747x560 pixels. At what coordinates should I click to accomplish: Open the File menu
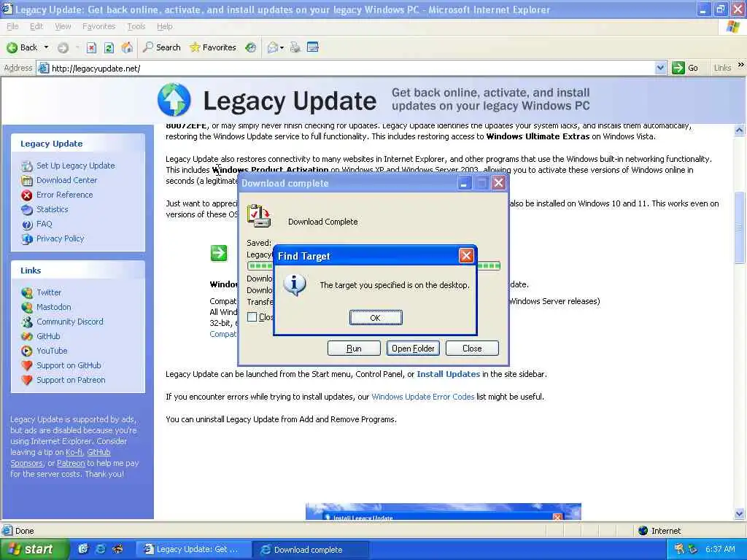pyautogui.click(x=12, y=26)
